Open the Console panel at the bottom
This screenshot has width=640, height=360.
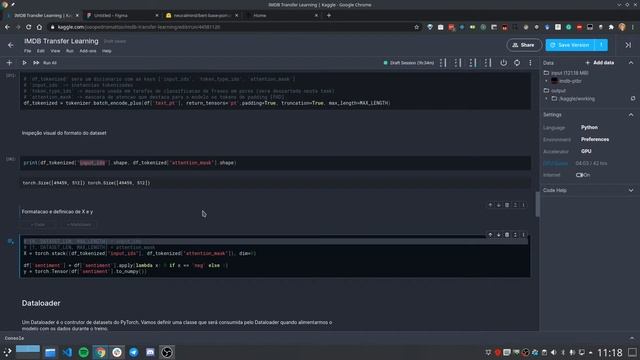click(x=14, y=338)
